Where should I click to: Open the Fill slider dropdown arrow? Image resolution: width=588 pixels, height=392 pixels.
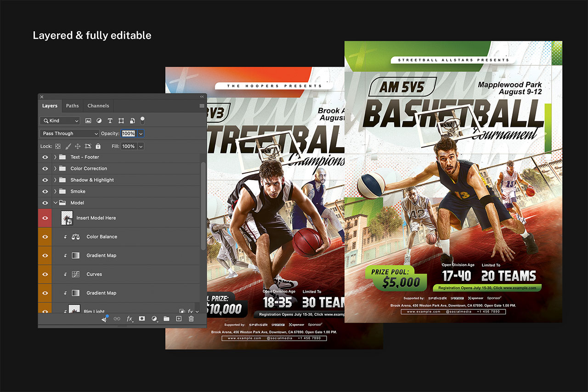pyautogui.click(x=141, y=146)
